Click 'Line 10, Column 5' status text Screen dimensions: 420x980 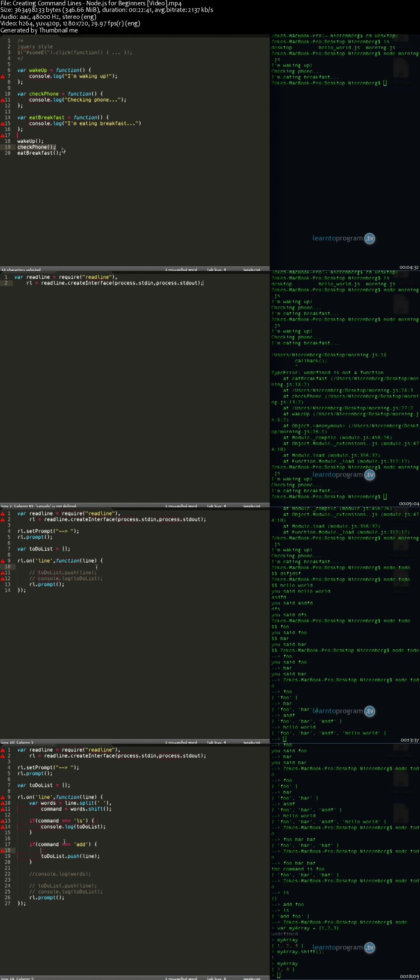point(17,742)
